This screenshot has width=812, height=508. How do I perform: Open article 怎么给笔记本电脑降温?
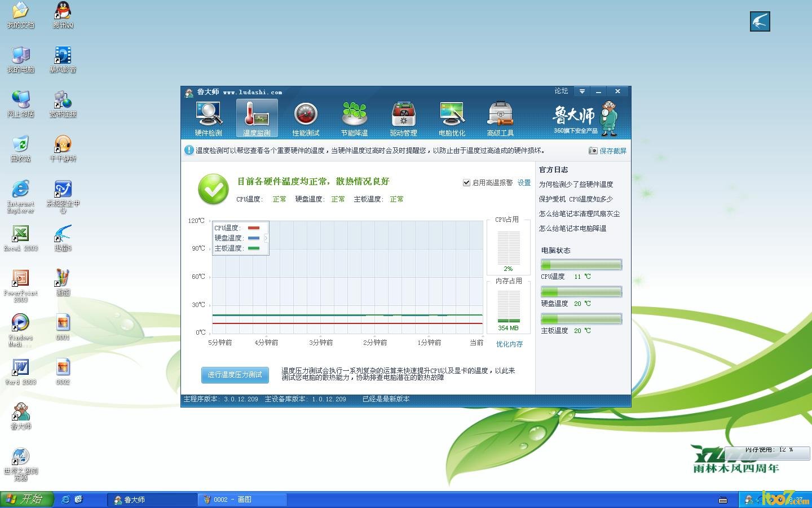pyautogui.click(x=572, y=229)
